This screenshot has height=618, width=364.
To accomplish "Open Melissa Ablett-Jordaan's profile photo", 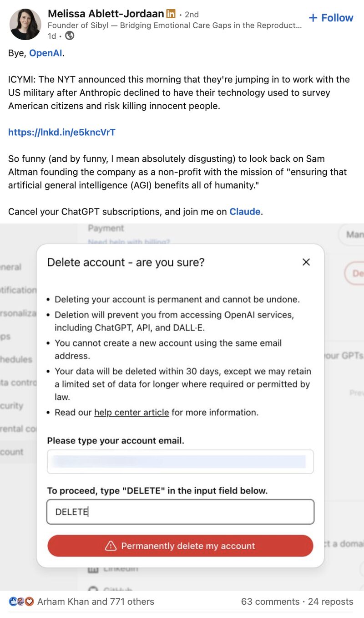I will click(x=25, y=24).
